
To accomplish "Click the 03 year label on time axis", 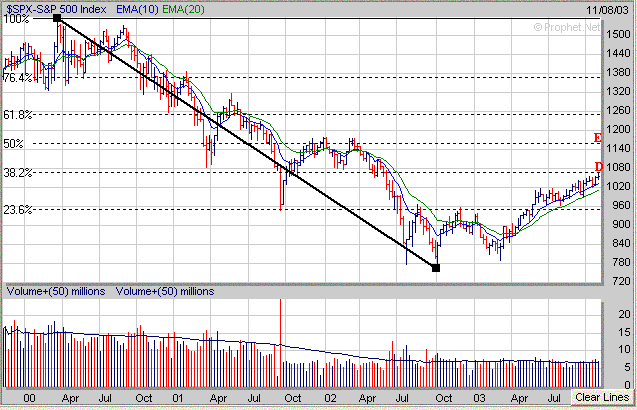I will pos(479,398).
